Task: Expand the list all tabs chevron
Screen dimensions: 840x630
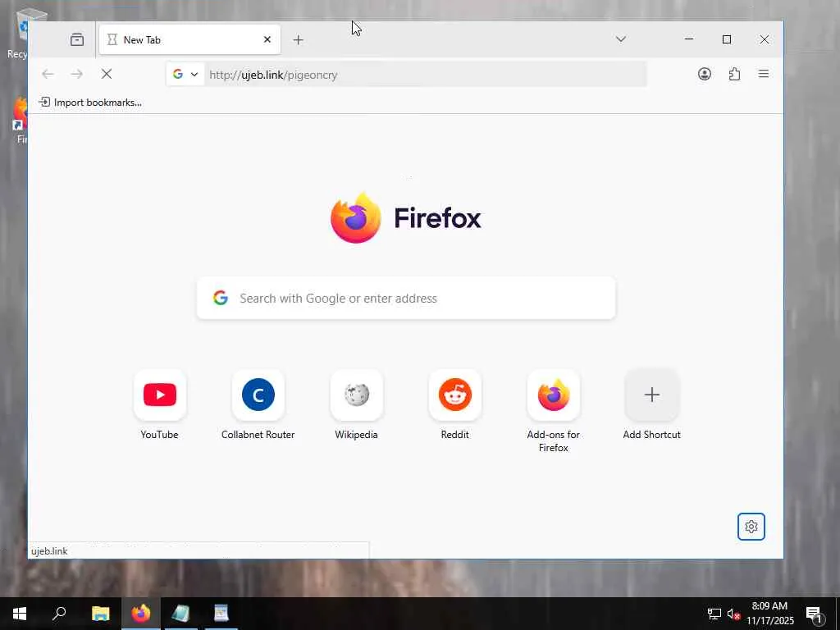Action: pos(621,39)
